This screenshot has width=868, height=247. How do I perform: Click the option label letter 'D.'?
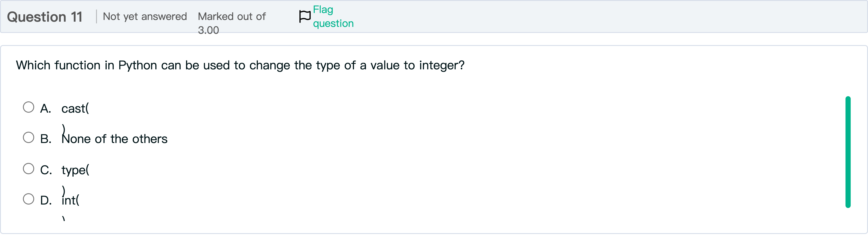pyautogui.click(x=47, y=200)
